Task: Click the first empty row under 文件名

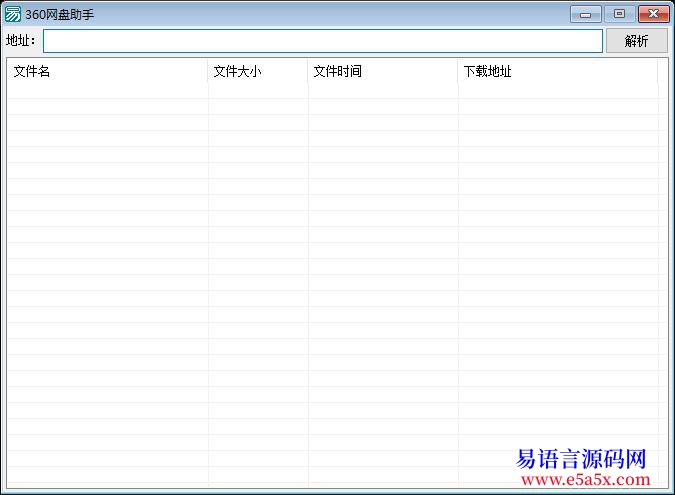Action: (108, 91)
